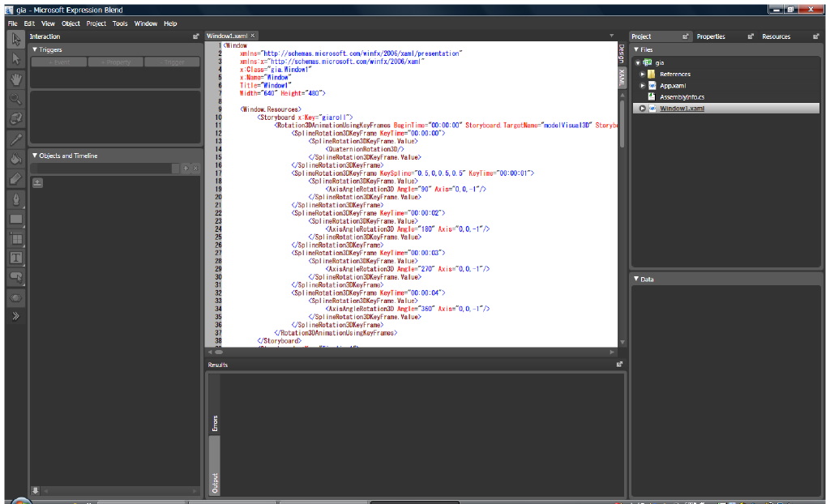Collapse the Files section

click(636, 49)
